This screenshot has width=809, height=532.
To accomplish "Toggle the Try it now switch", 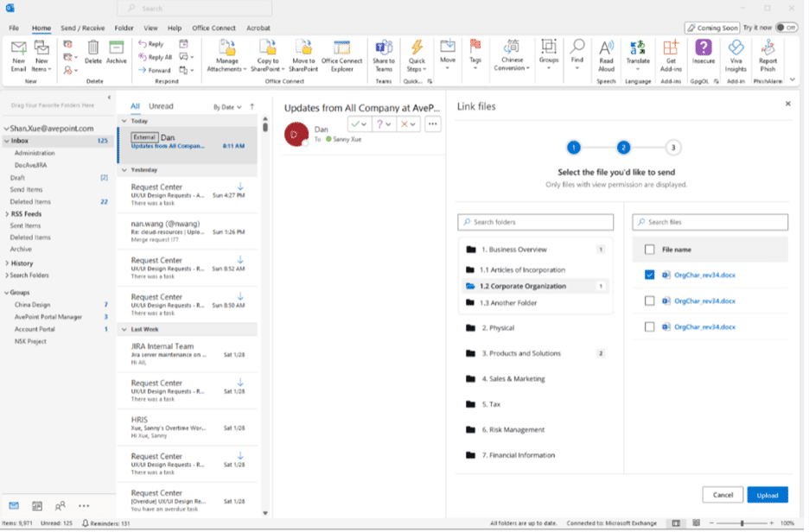I will (x=787, y=28).
